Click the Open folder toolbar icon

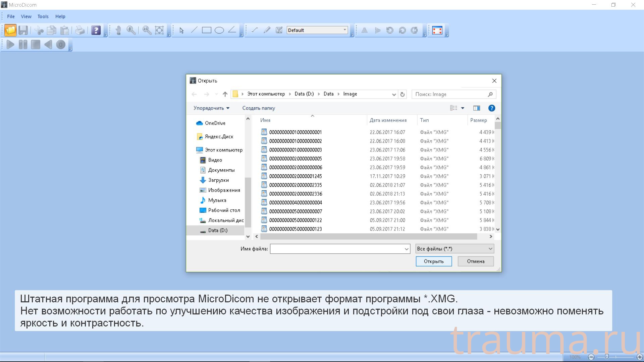coord(10,30)
